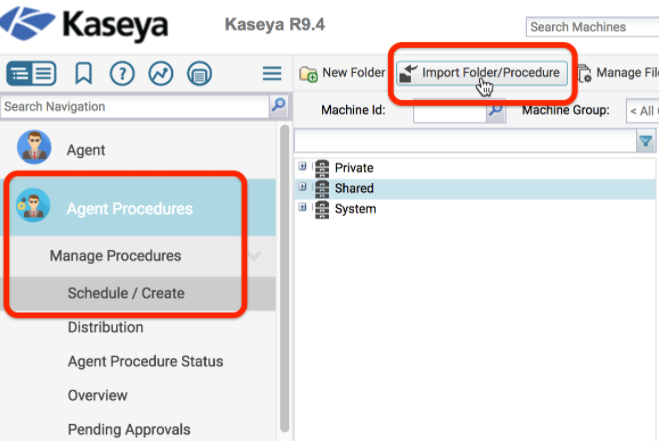Open the Machine Group dropdown
This screenshot has width=659, height=441.
(642, 111)
